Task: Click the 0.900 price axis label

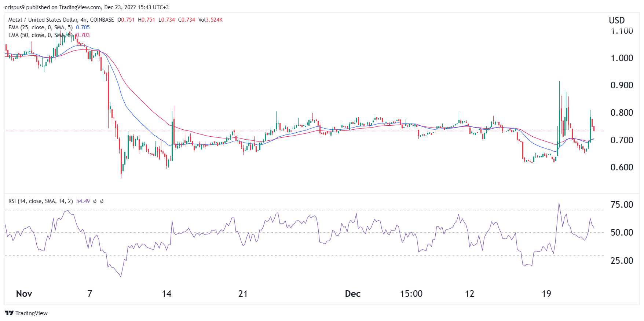Action: click(622, 85)
